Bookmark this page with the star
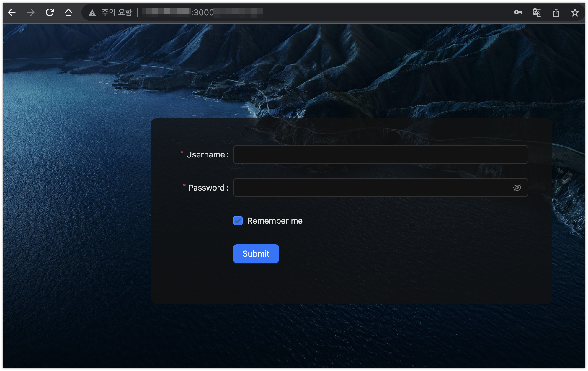Viewport: 588px width, 371px height. pyautogui.click(x=575, y=12)
